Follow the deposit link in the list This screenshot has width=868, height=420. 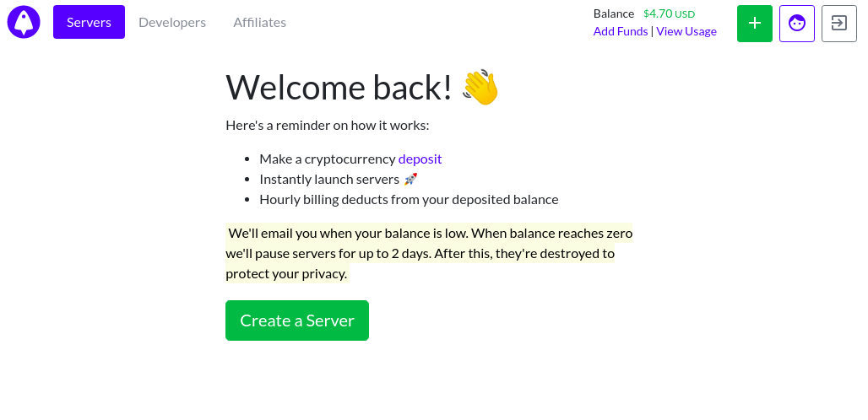coord(420,159)
